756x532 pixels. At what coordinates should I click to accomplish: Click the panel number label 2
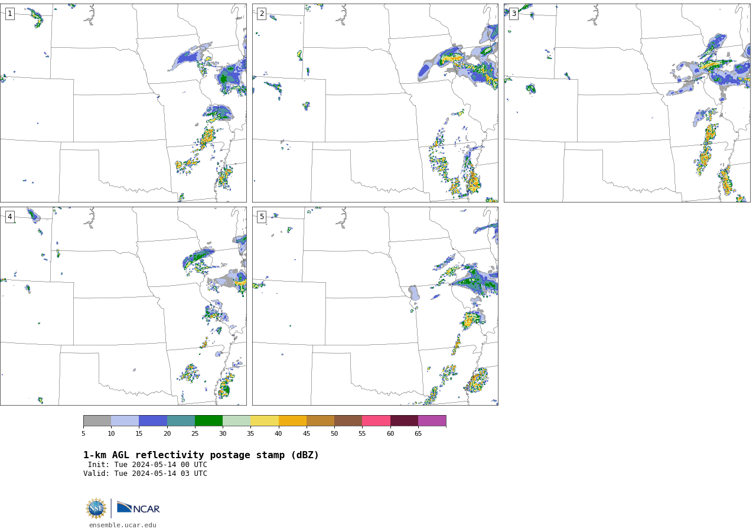point(262,14)
